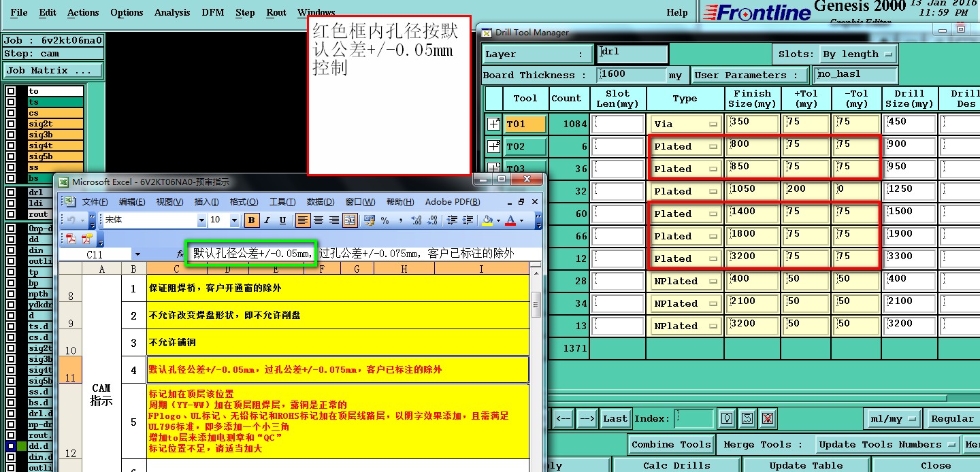980x472 pixels.
Task: Open the 格式(O) menu in Excel
Action: pyautogui.click(x=244, y=201)
